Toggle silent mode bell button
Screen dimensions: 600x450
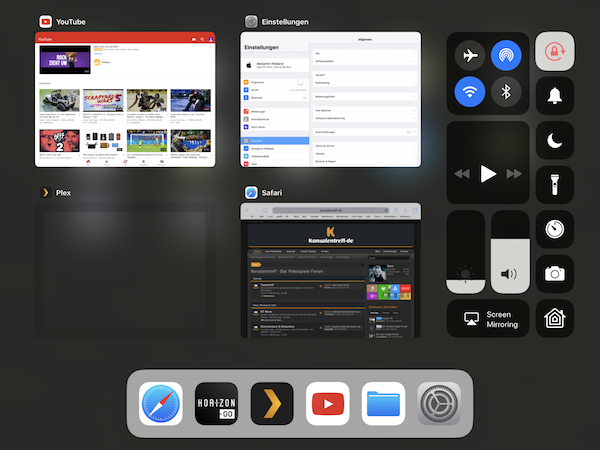pyautogui.click(x=554, y=96)
